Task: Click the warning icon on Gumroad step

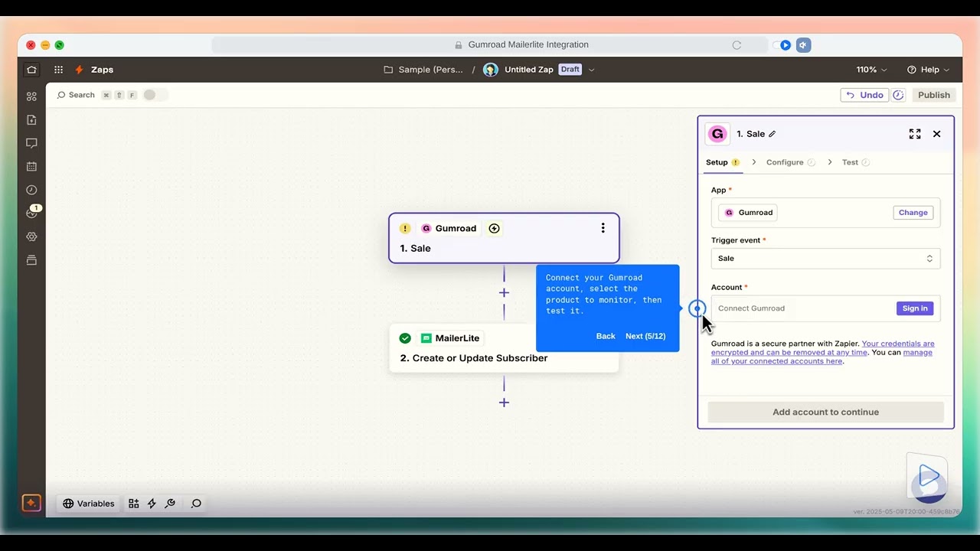Action: pyautogui.click(x=405, y=228)
